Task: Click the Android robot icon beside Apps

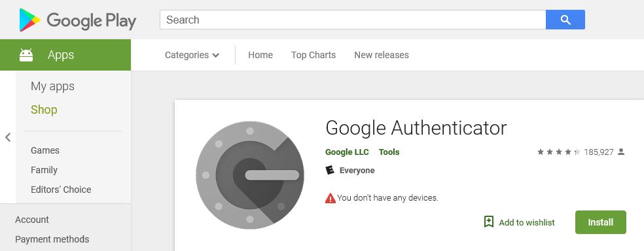Action: [x=26, y=55]
